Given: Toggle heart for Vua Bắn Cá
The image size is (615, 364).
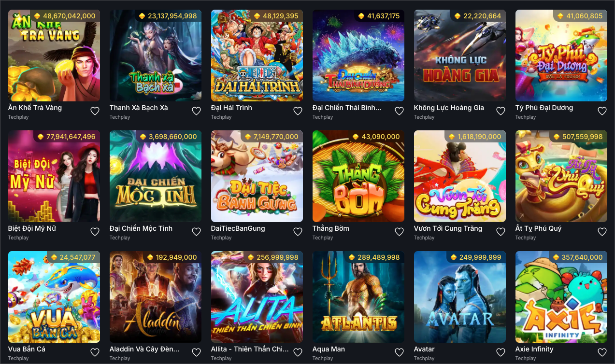Looking at the screenshot, I should click(x=95, y=352).
